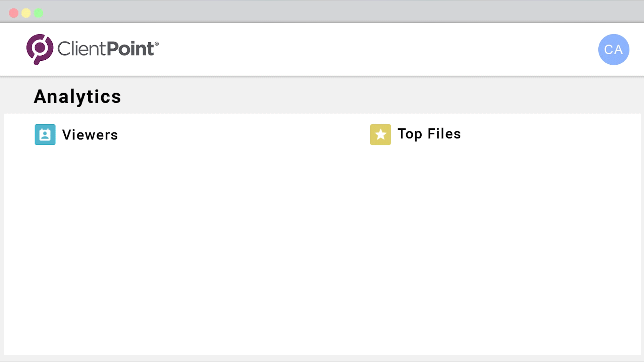Viewport: 644px width, 362px height.
Task: Click empty area beneath Top Files heading
Action: (470, 218)
